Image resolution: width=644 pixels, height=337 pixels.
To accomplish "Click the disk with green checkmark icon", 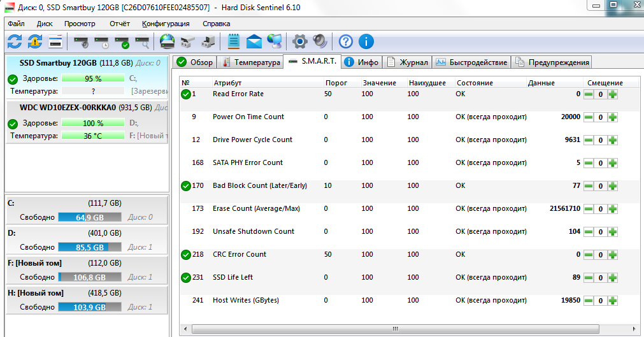I will point(122,42).
